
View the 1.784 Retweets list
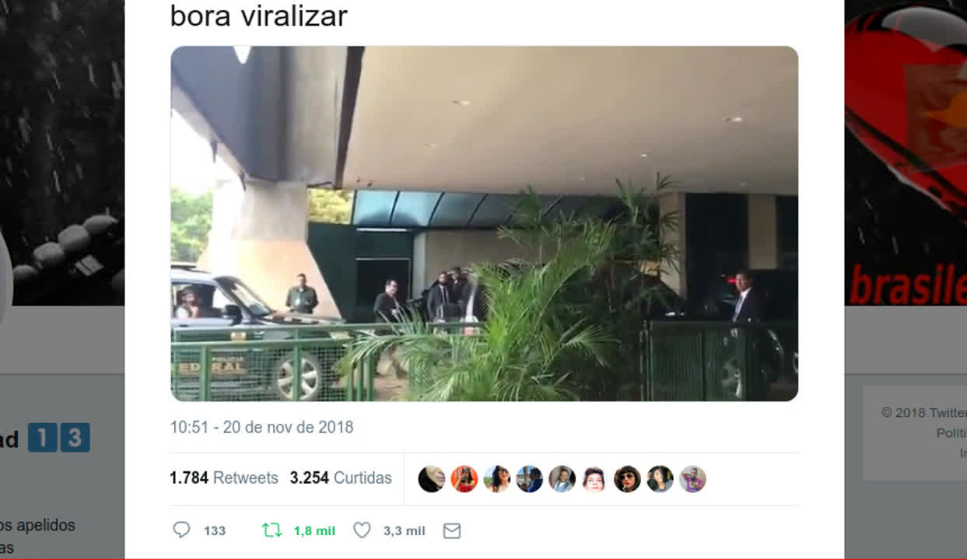click(224, 478)
